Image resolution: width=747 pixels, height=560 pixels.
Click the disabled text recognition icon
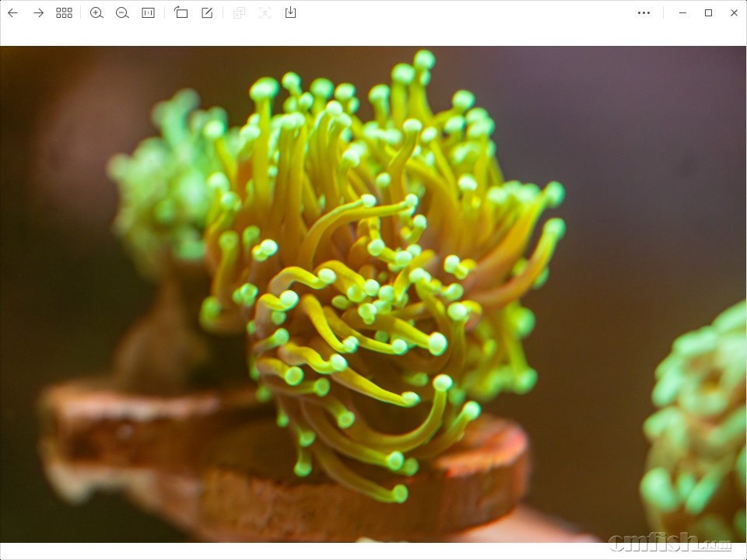tap(265, 12)
